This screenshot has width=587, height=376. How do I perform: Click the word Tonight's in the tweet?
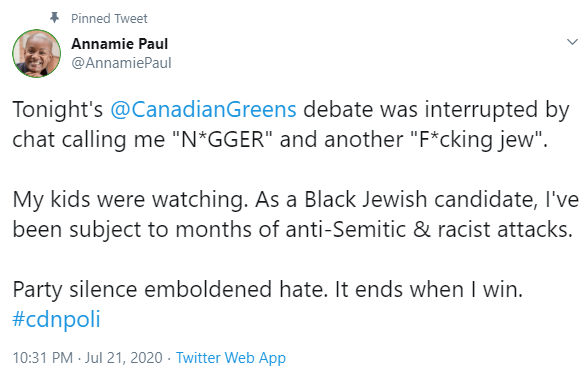pyautogui.click(x=58, y=109)
